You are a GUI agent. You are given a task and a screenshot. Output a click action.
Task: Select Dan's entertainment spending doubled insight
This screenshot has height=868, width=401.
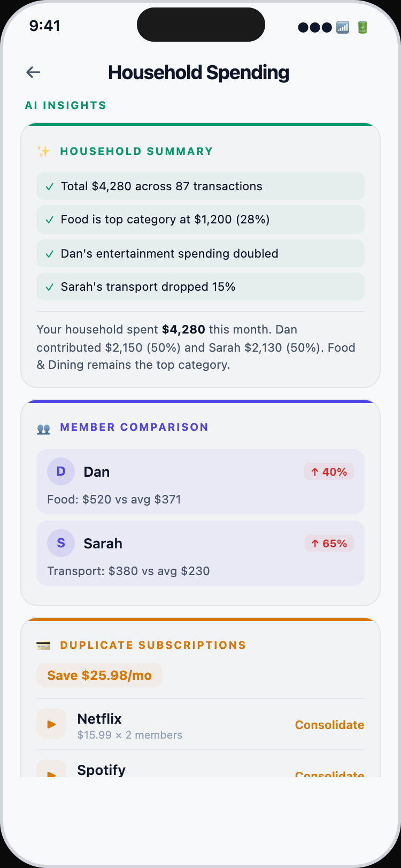pos(200,253)
